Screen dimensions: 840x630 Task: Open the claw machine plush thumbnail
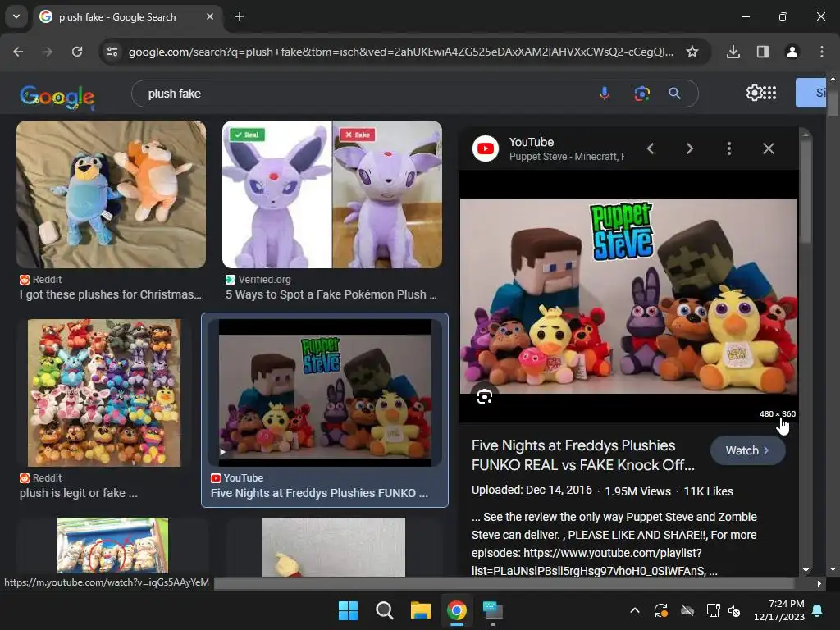[x=112, y=546]
